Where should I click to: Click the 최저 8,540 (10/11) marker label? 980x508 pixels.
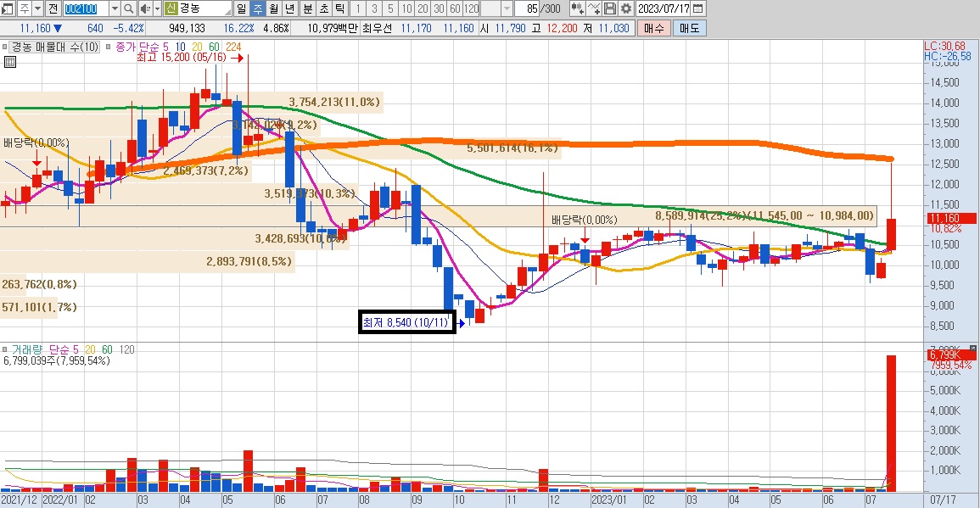tap(406, 322)
